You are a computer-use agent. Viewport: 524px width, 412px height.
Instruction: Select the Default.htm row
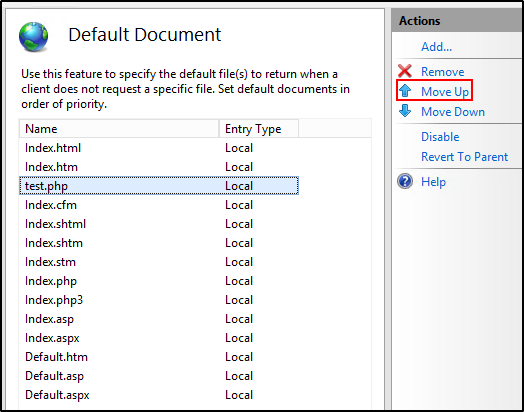159,357
